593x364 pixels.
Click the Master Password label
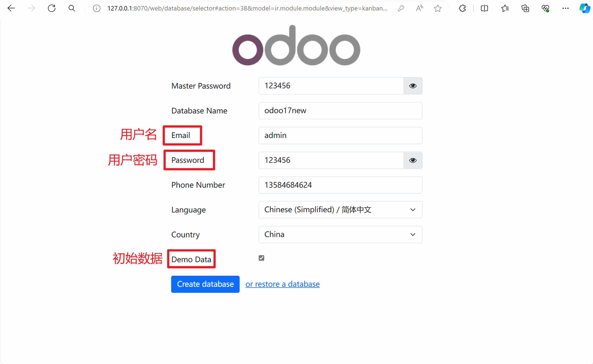click(x=201, y=86)
